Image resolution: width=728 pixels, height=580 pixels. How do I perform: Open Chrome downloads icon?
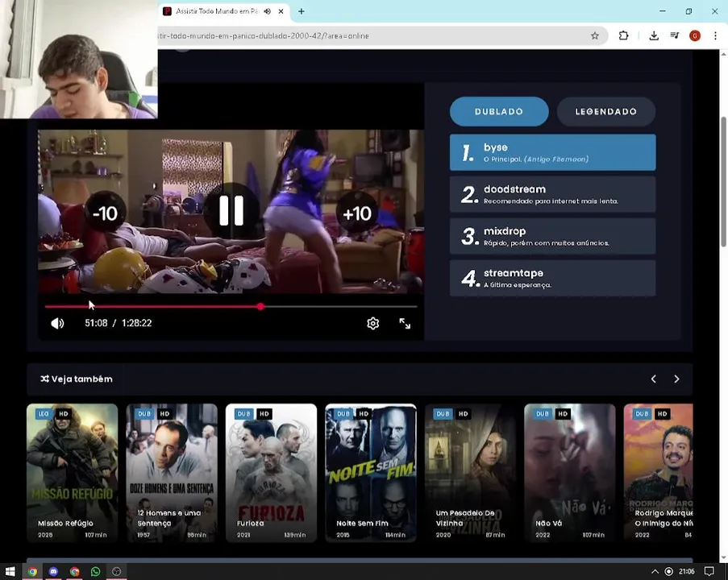point(654,35)
